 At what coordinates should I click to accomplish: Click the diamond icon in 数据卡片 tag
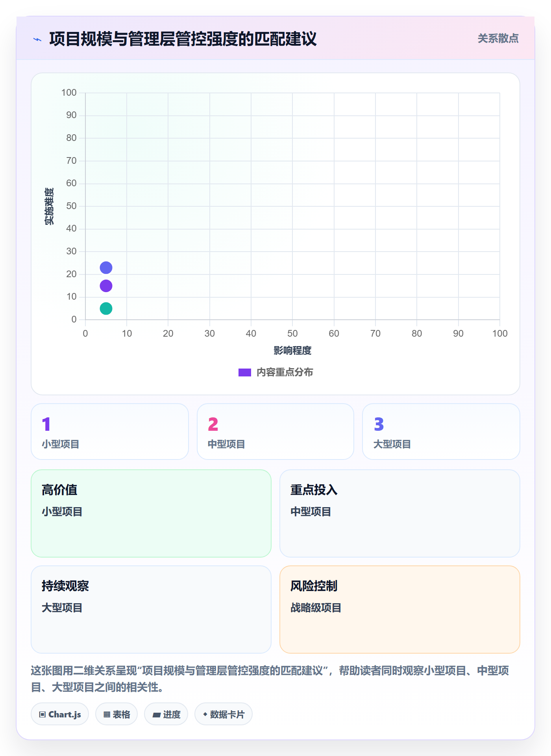[x=205, y=714]
